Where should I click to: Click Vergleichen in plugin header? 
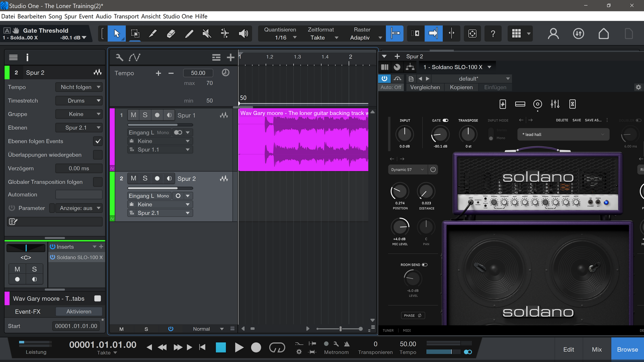coord(425,87)
